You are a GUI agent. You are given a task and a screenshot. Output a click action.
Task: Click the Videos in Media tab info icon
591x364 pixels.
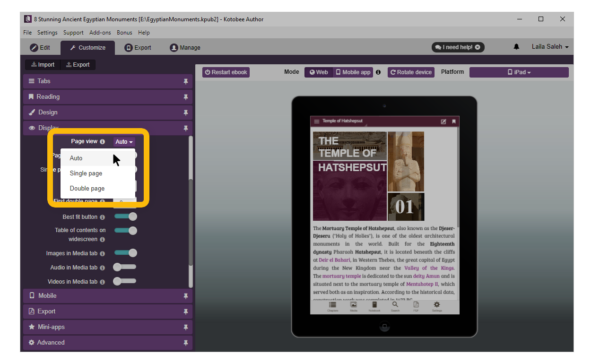tap(103, 282)
